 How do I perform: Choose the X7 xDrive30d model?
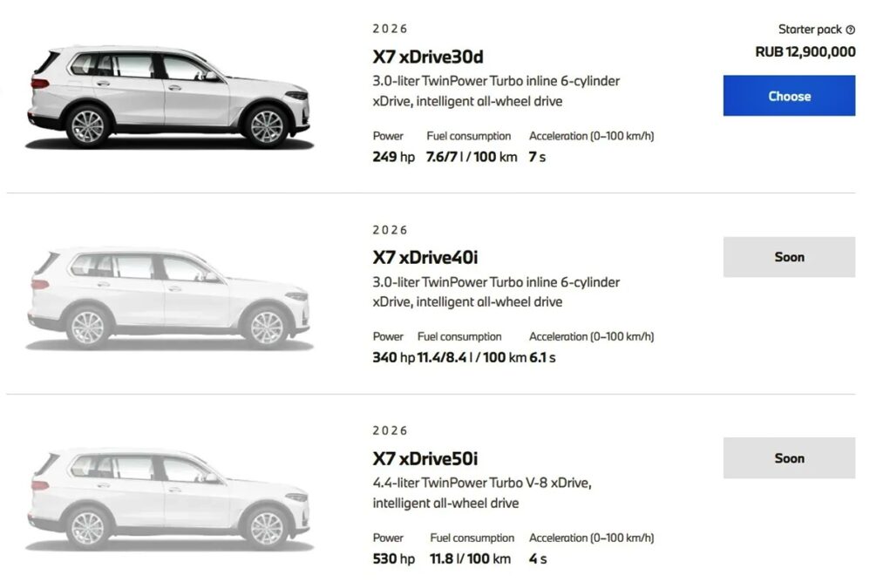[789, 96]
